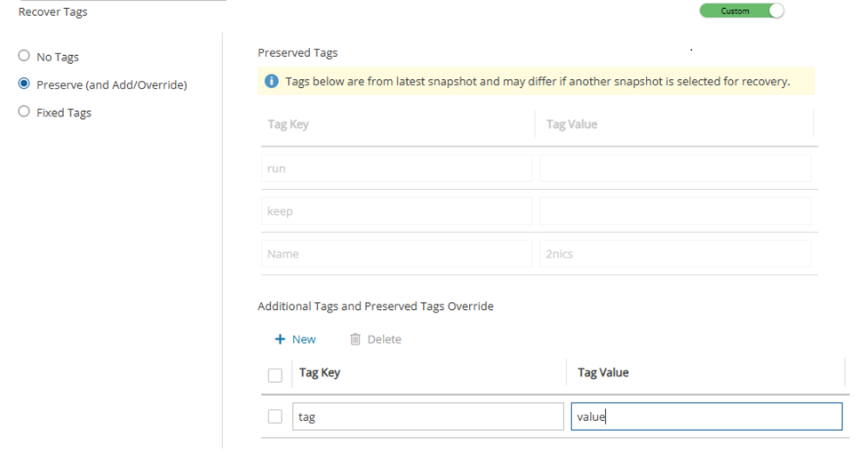Image resolution: width=868 pixels, height=460 pixels.
Task: Click the preserved 'Name' tag key field
Action: 396,254
